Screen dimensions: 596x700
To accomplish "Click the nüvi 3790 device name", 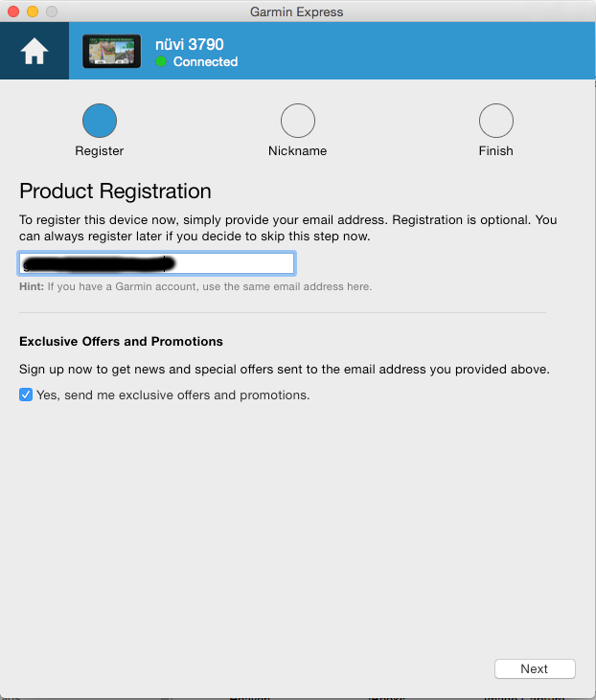I will 190,44.
